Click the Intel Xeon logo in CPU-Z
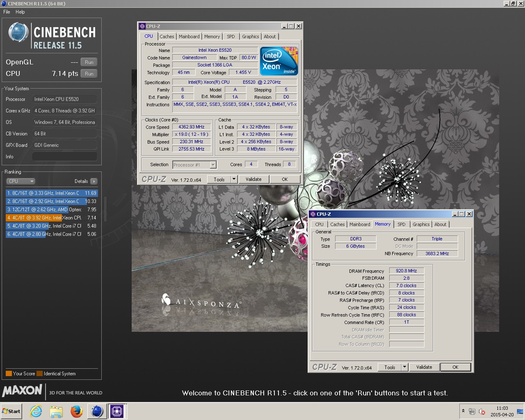The image size is (525, 420). tap(279, 61)
